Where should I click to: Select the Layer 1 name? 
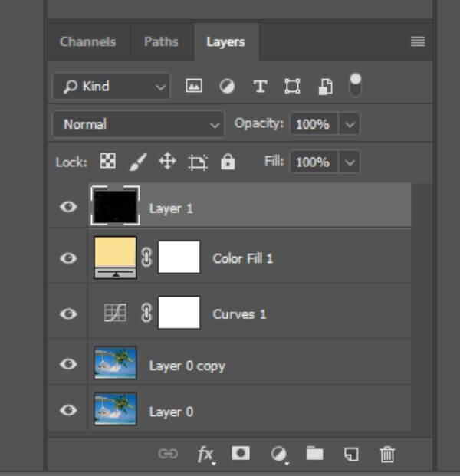pos(171,208)
